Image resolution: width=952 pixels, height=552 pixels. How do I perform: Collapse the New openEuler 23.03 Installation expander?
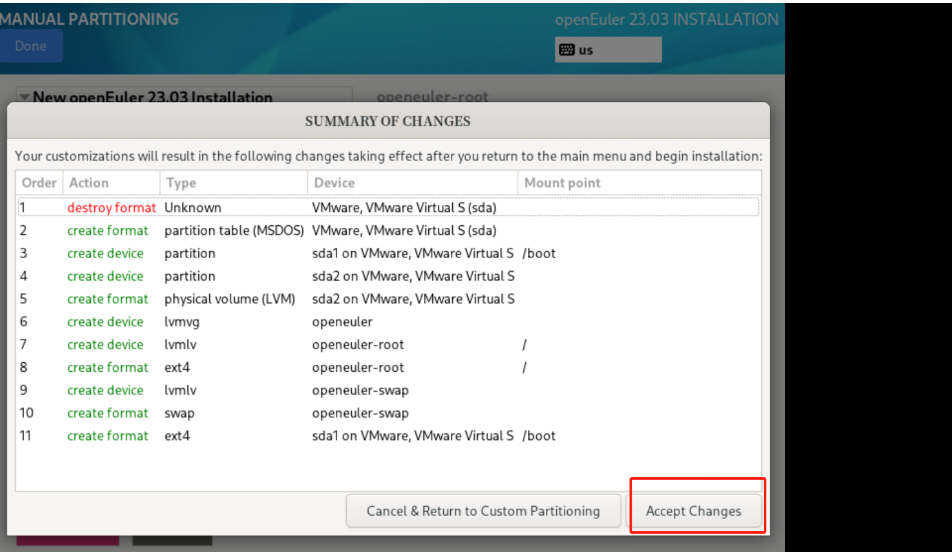pyautogui.click(x=24, y=97)
